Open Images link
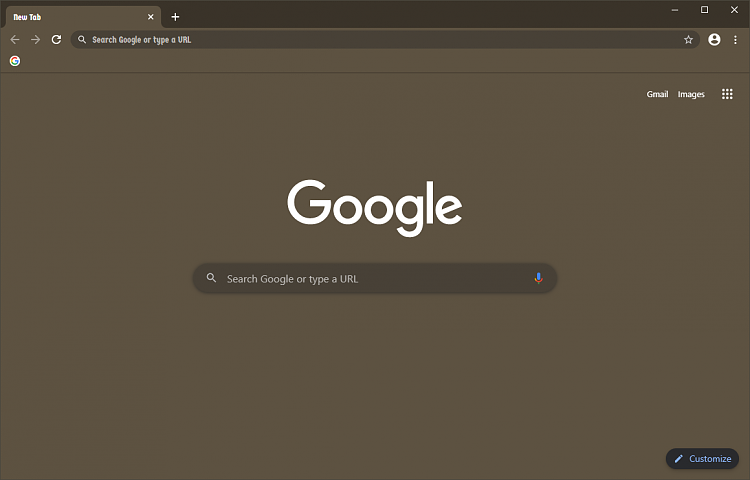The height and width of the screenshot is (480, 750). tap(691, 94)
